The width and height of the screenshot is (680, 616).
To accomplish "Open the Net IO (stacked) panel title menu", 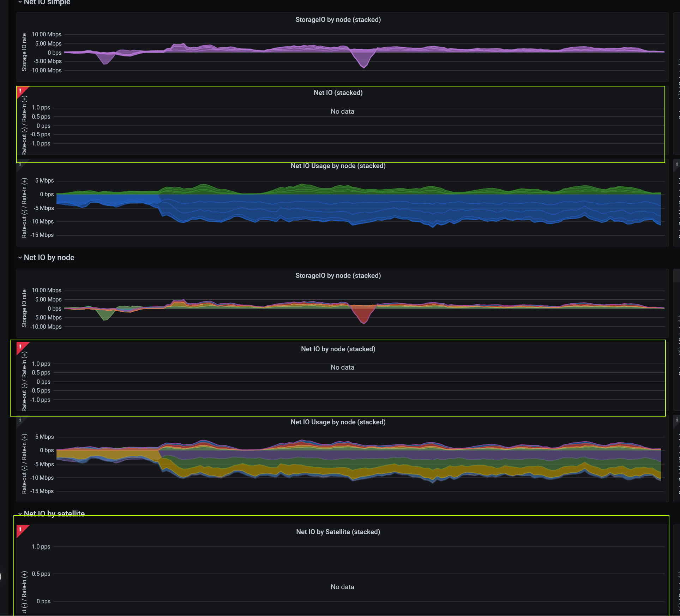I will (338, 93).
